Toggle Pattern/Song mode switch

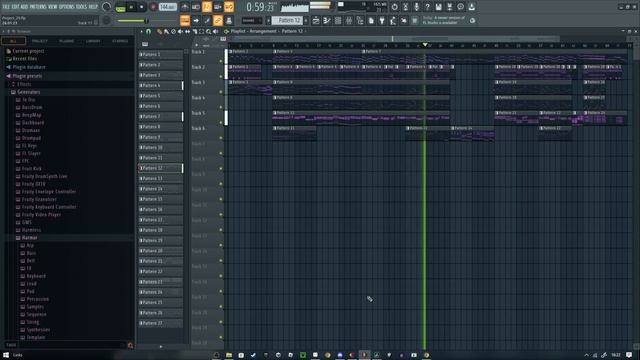pos(120,7)
